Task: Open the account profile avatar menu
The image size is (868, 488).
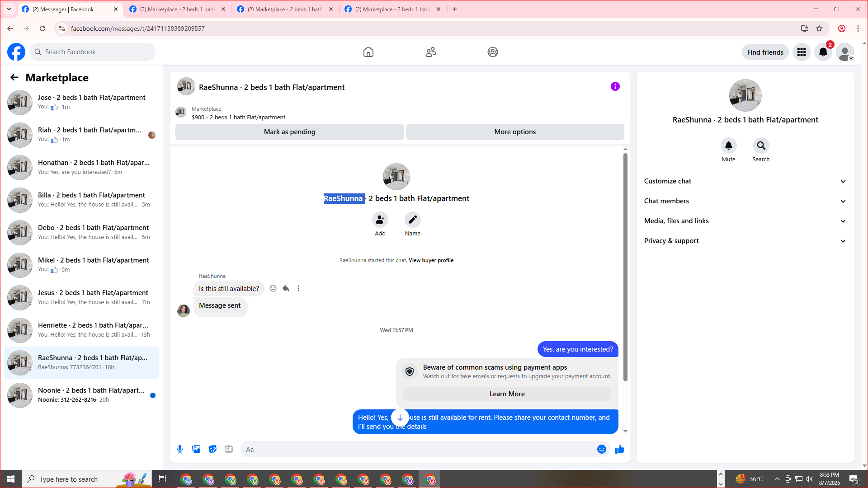Action: 845,52
